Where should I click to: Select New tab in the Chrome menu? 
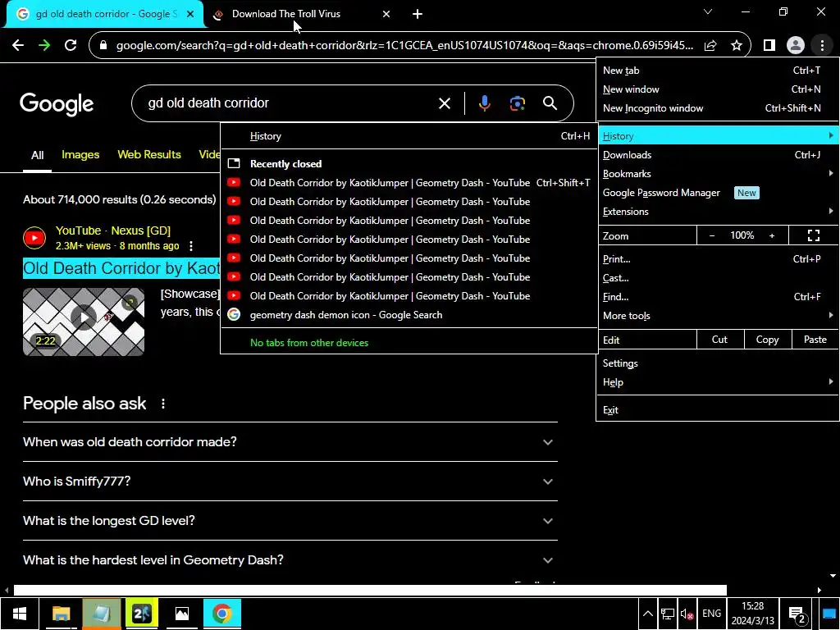click(x=717, y=71)
